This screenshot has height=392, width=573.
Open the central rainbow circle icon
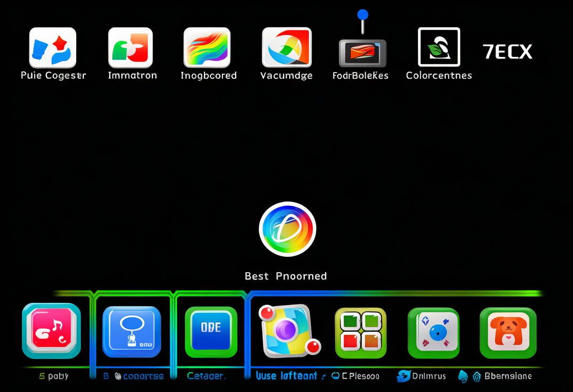pos(287,229)
